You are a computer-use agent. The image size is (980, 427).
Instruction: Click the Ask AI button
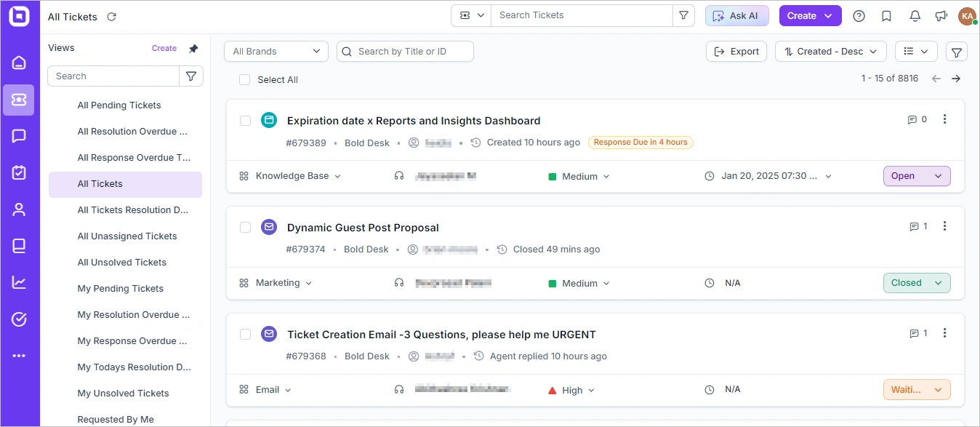736,16
